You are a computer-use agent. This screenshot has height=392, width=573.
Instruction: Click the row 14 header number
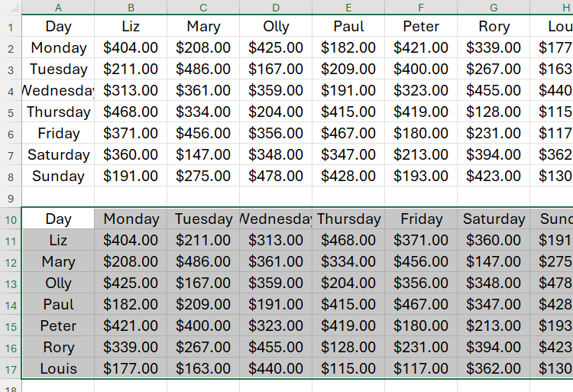pos(11,305)
